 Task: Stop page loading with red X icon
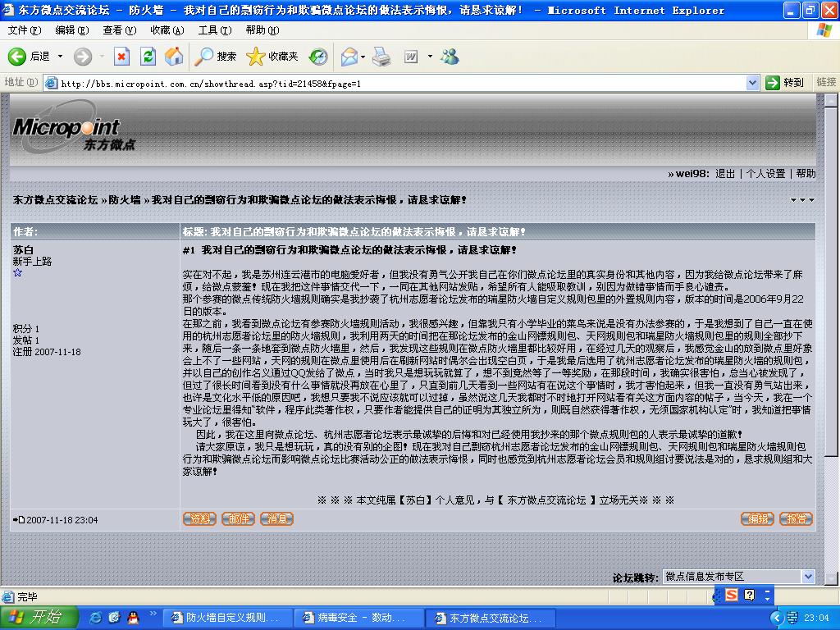click(121, 57)
